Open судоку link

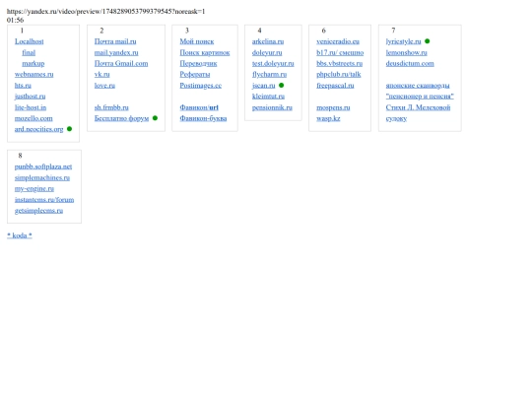click(x=396, y=118)
